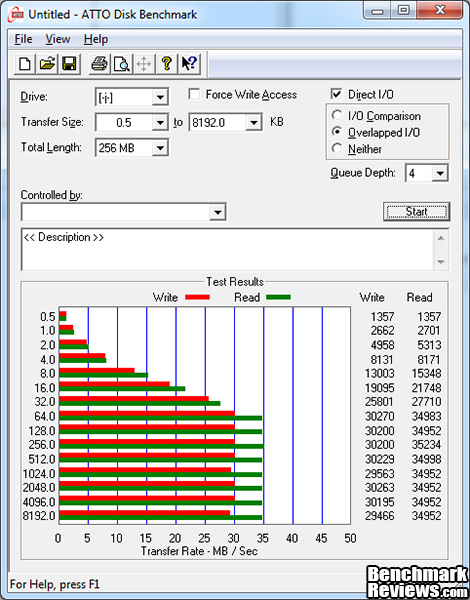Click read value 27710 for 32.0
The height and width of the screenshot is (600, 470).
(426, 402)
